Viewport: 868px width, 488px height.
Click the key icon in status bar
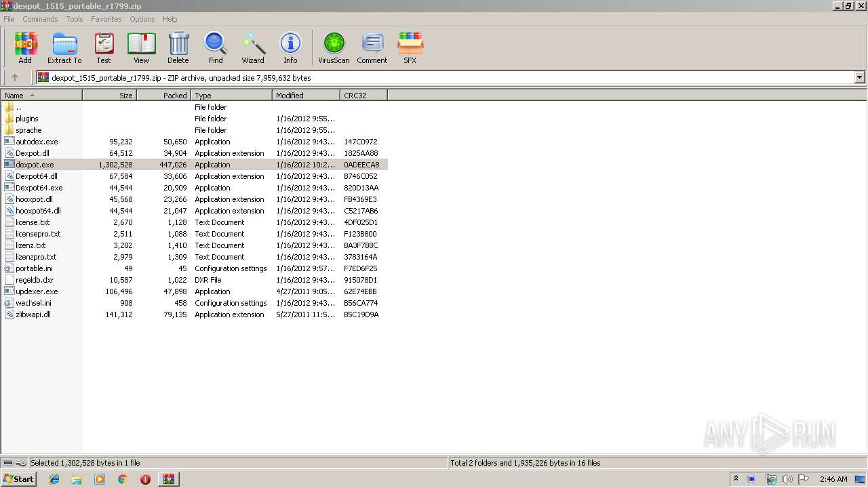pyautogui.click(x=21, y=463)
